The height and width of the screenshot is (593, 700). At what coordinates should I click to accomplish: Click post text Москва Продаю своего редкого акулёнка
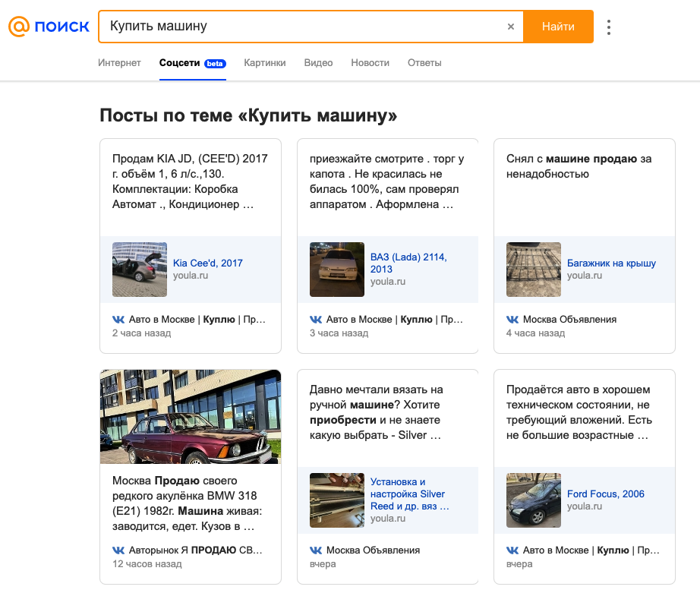(x=188, y=503)
